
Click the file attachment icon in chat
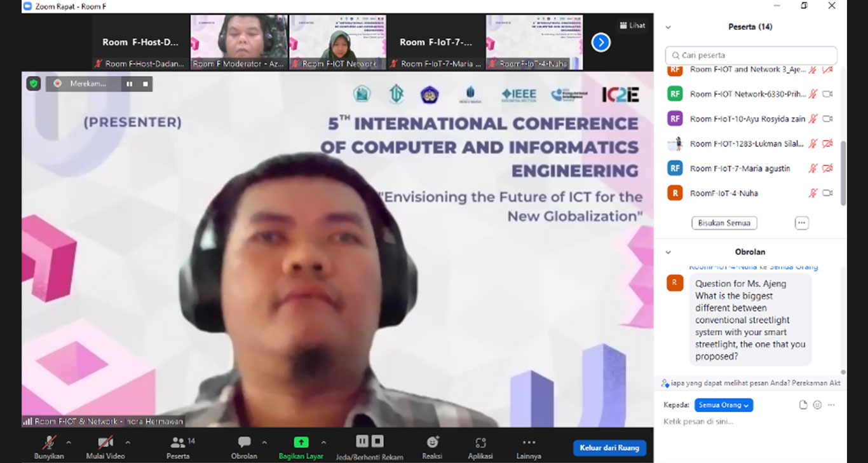[x=803, y=405]
